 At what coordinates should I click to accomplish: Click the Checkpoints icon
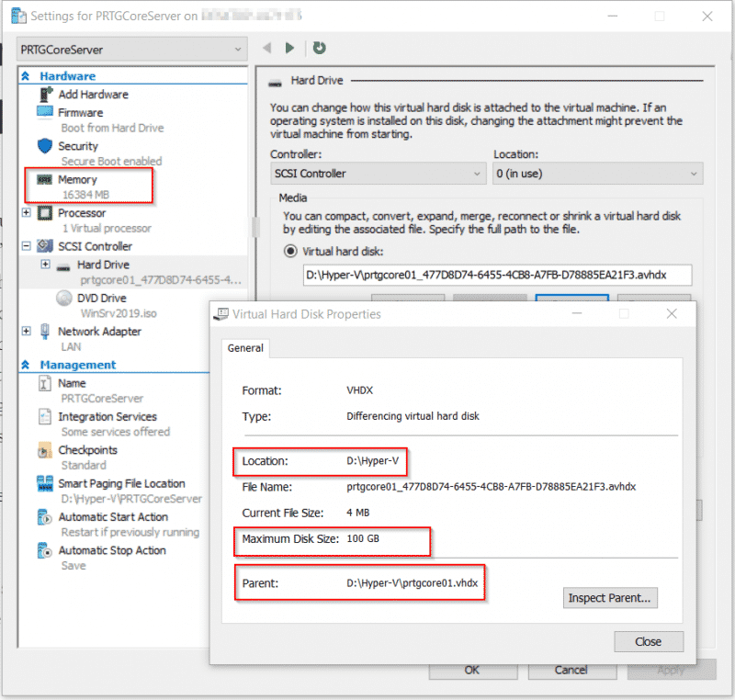coord(44,450)
